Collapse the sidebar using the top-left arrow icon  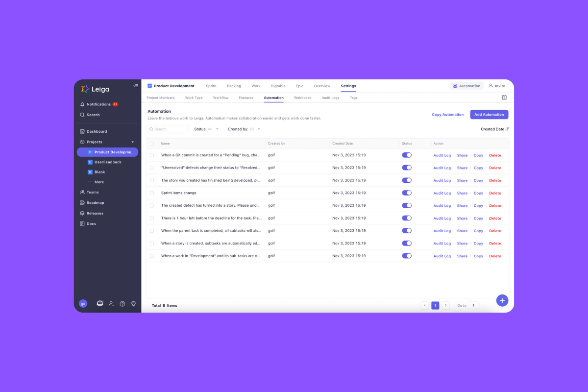point(136,85)
